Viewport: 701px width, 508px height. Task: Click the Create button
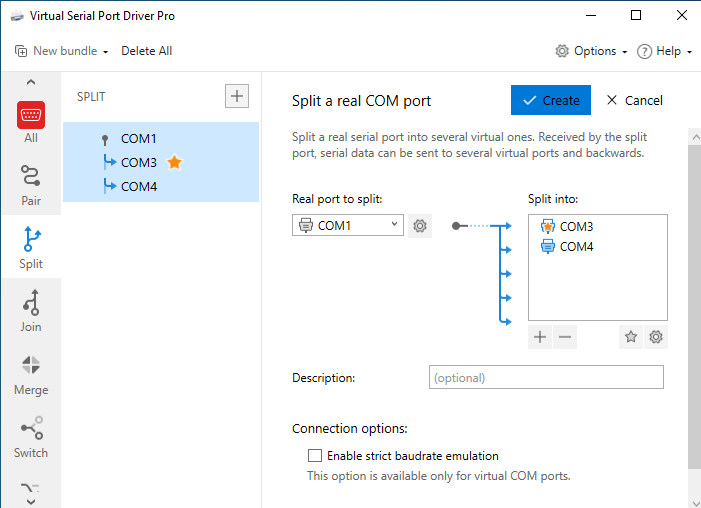point(551,100)
